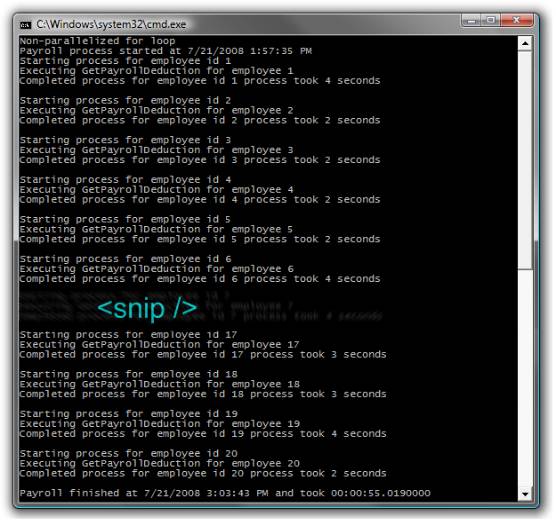The height and width of the screenshot is (526, 556).
Task: Maximize the command prompt window
Action: [491, 21]
